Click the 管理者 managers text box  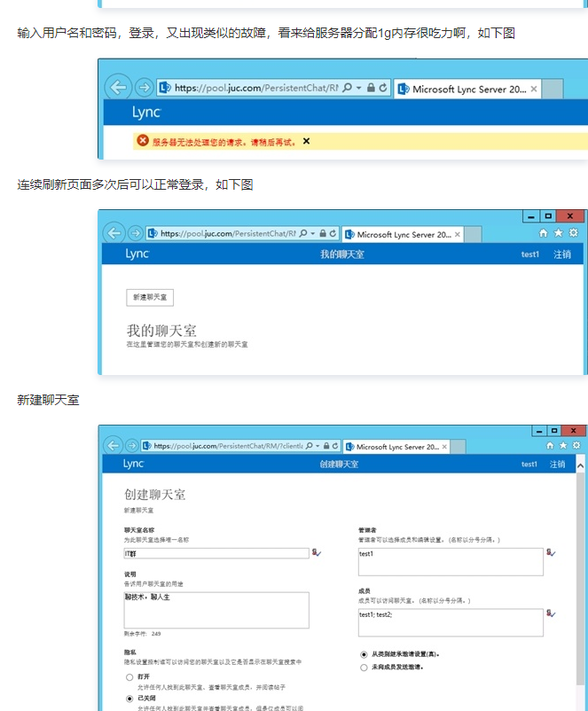[x=451, y=562]
